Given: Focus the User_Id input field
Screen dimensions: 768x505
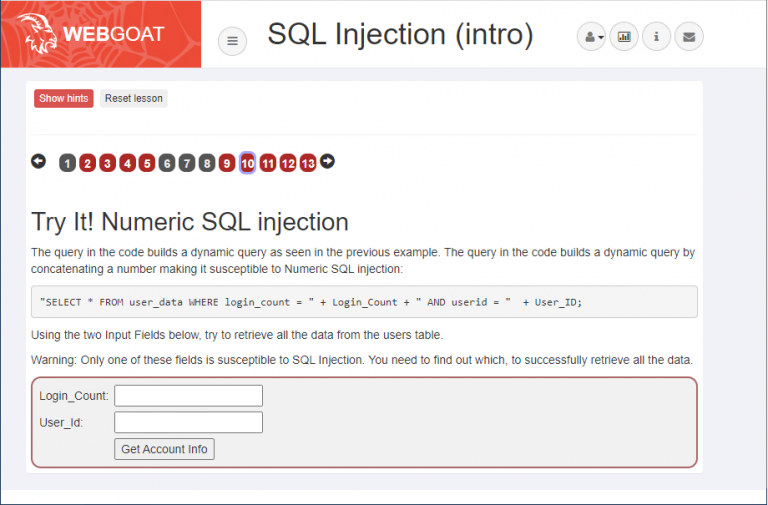Looking at the screenshot, I should (x=188, y=422).
